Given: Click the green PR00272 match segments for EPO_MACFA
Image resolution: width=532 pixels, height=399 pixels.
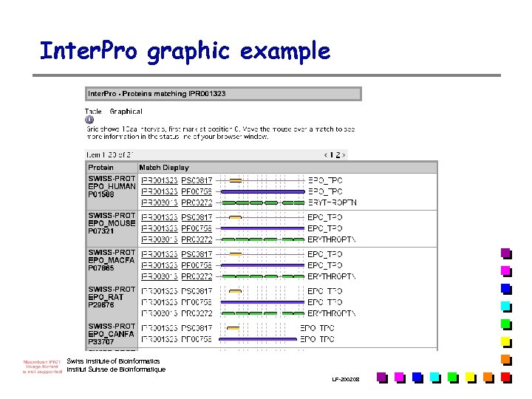Looking at the screenshot, I should (263, 277).
